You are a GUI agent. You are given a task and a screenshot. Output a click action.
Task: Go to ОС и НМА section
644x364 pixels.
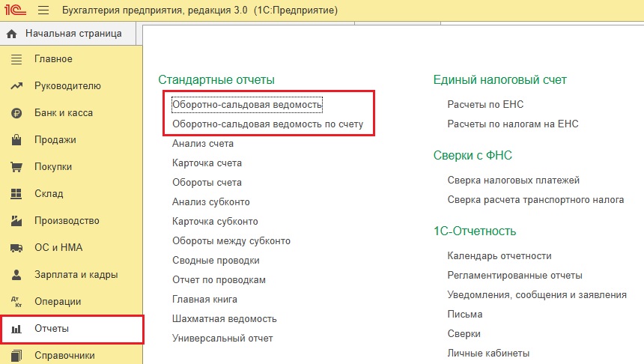coord(58,248)
